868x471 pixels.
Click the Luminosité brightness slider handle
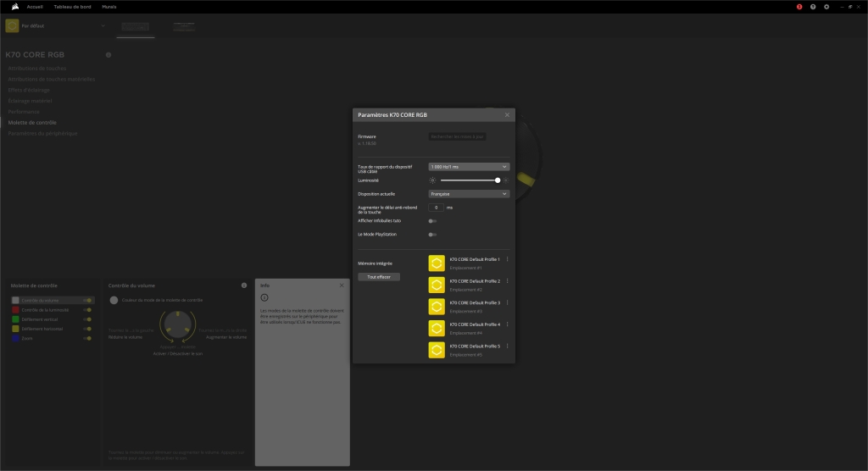[x=498, y=180]
